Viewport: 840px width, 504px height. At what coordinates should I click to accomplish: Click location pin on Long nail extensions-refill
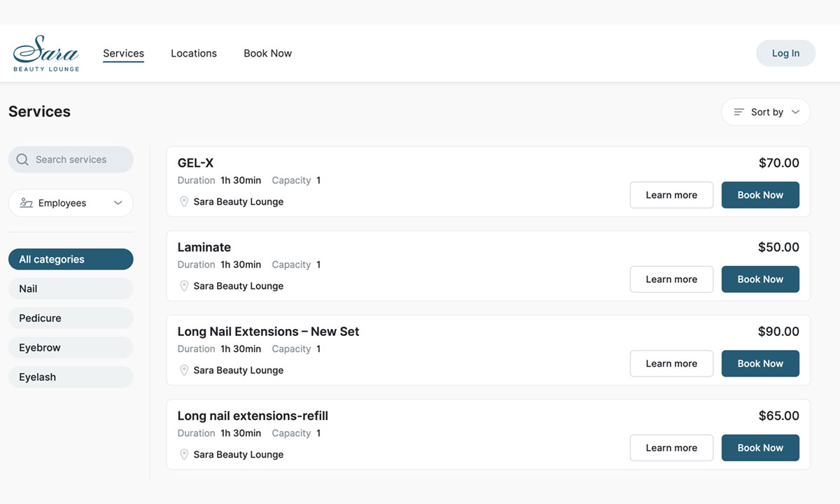(184, 454)
